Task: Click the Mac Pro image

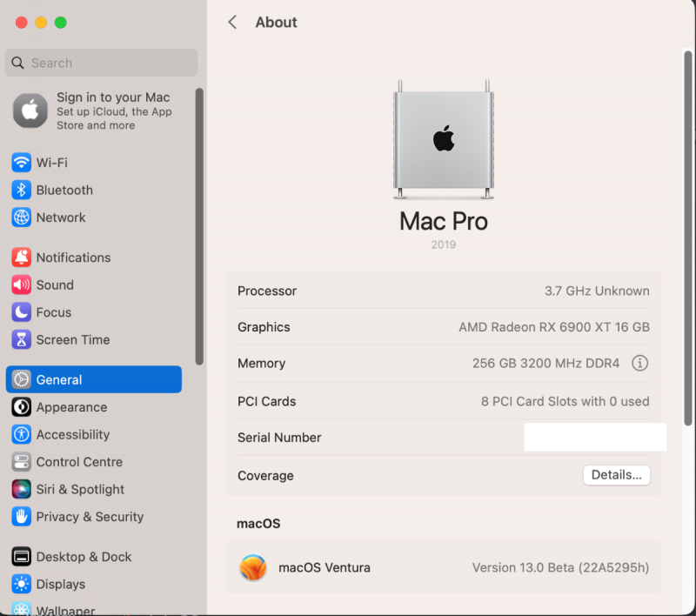Action: [444, 139]
